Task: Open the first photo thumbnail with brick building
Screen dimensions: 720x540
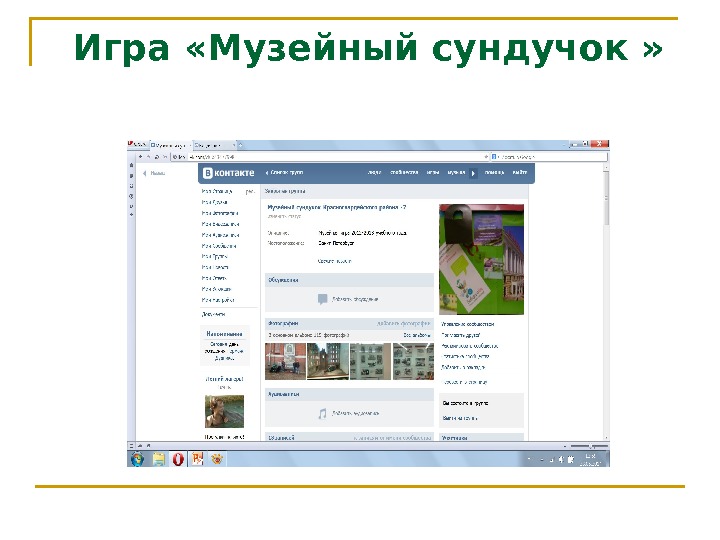Action: pos(285,361)
